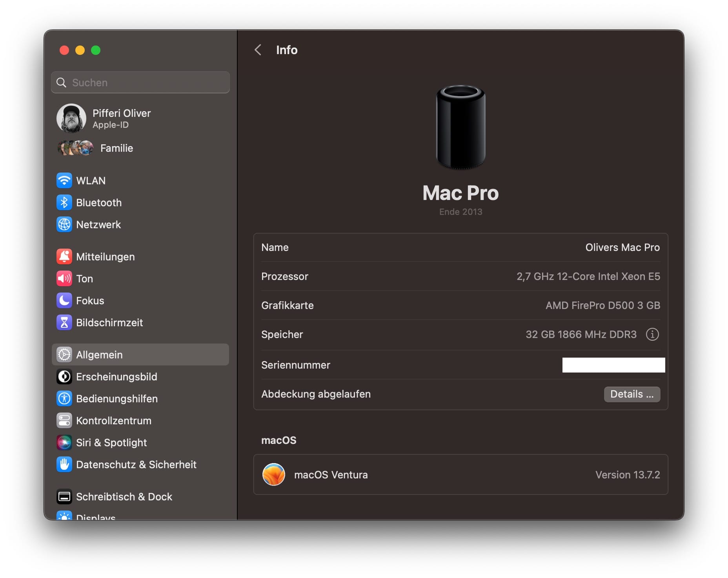Click the Mitteilungen bell icon
The height and width of the screenshot is (578, 728).
[64, 257]
